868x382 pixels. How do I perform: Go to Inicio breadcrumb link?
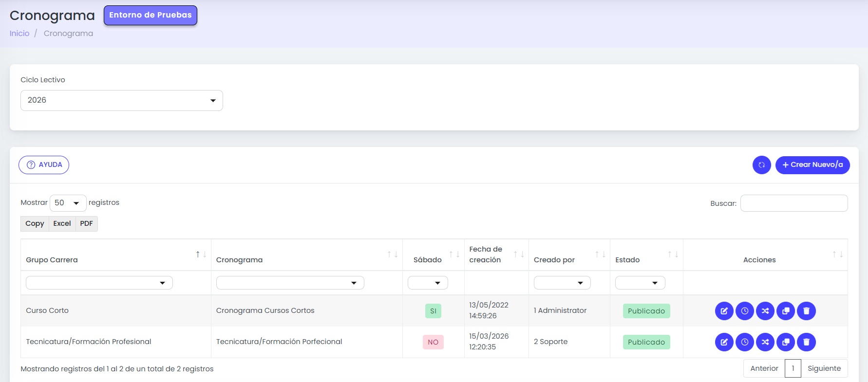click(x=19, y=33)
